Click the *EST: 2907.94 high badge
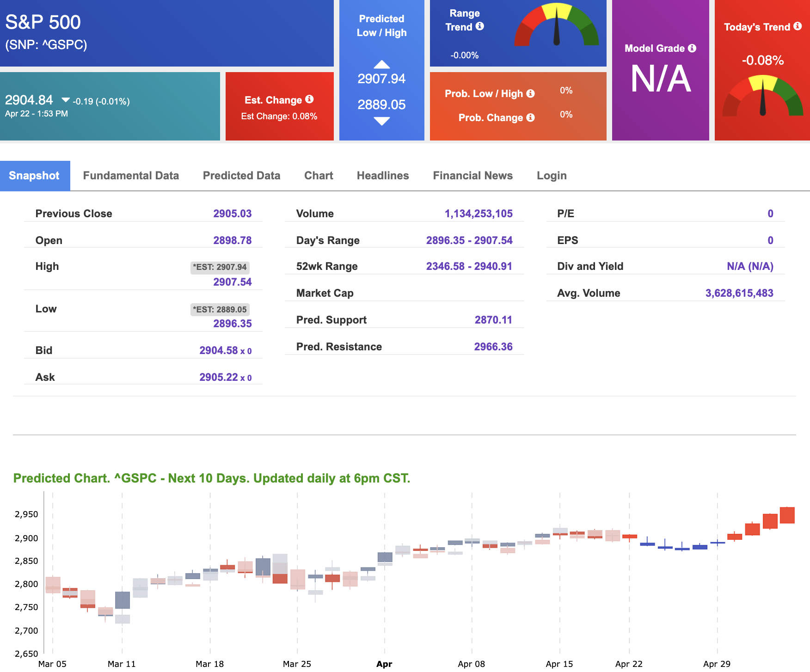 pos(220,267)
